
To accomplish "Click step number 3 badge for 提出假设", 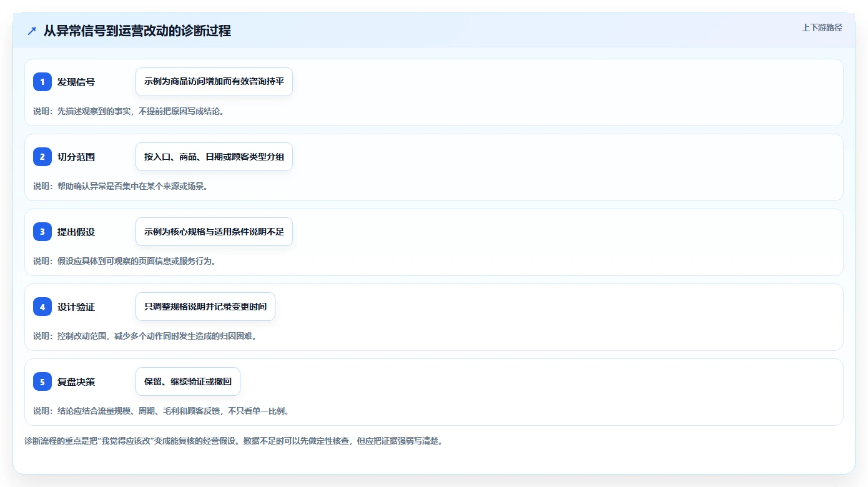I will click(42, 232).
